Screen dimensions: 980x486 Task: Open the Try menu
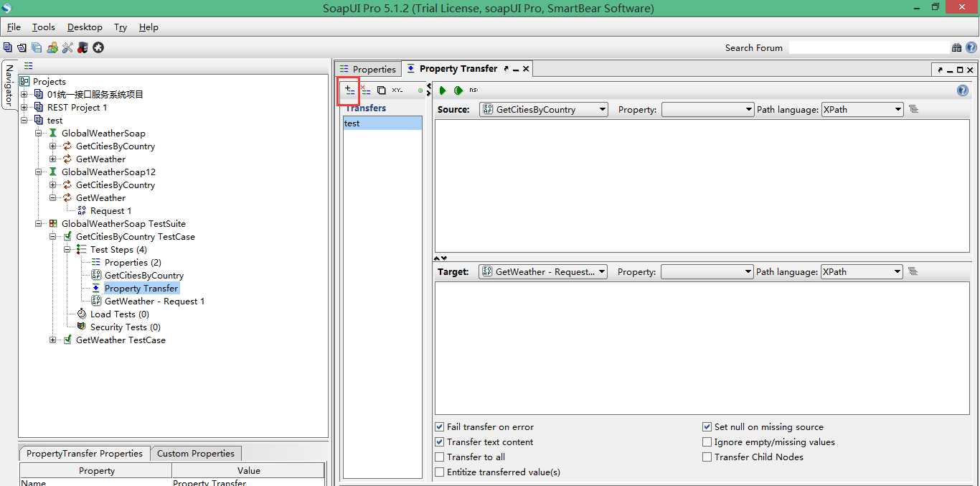(x=121, y=27)
